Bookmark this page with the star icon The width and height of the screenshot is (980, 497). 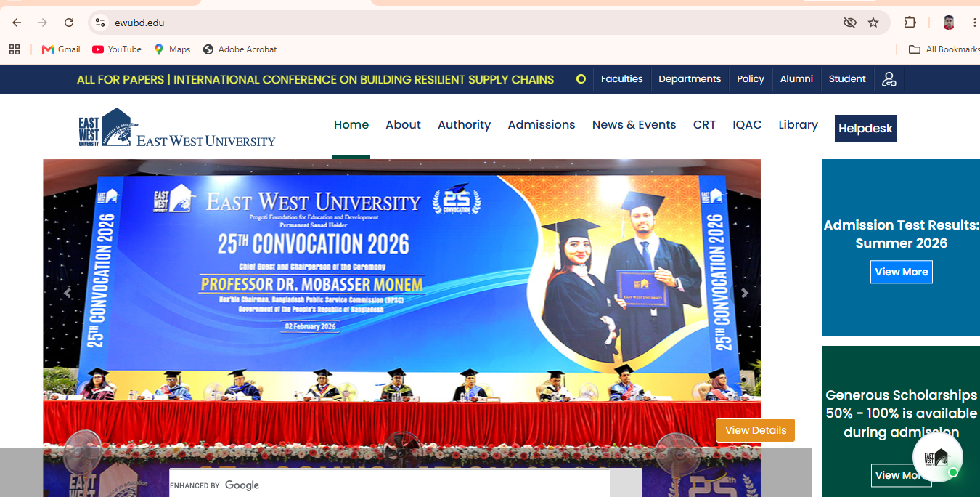point(873,23)
